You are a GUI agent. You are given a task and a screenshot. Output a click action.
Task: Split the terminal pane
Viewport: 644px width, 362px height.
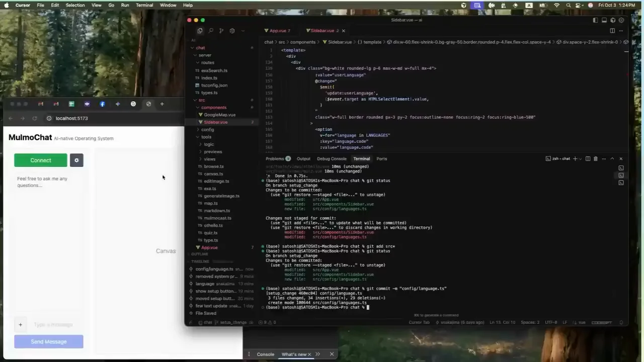[x=588, y=159]
